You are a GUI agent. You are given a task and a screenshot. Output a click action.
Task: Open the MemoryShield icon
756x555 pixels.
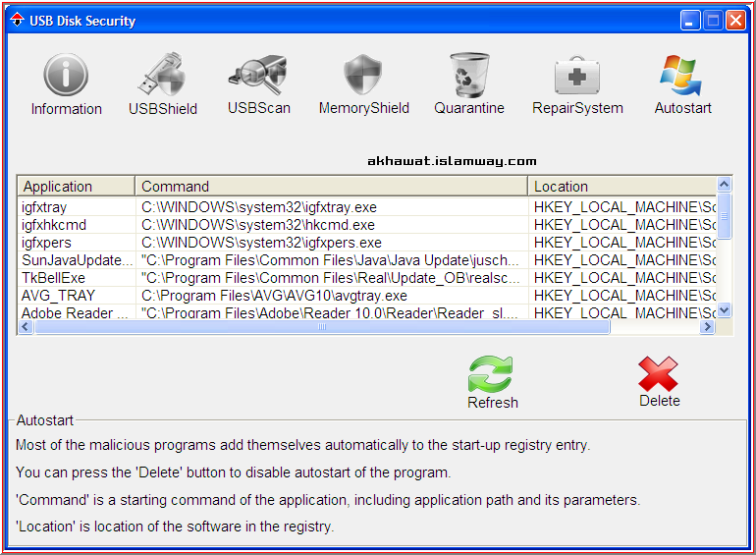click(x=363, y=74)
